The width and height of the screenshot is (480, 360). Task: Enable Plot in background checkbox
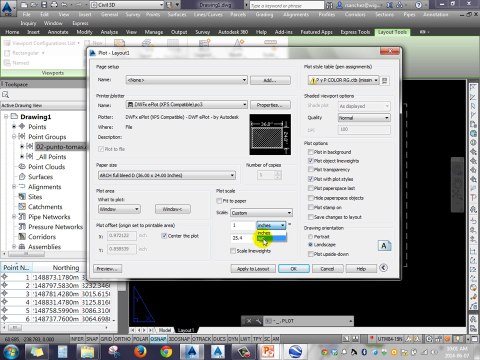tap(311, 152)
